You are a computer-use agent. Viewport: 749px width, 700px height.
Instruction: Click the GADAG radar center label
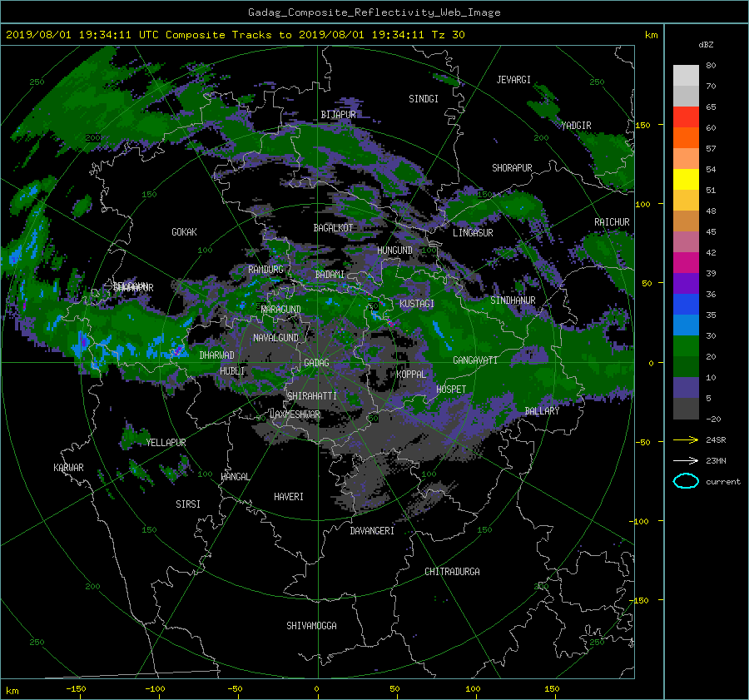(x=316, y=363)
